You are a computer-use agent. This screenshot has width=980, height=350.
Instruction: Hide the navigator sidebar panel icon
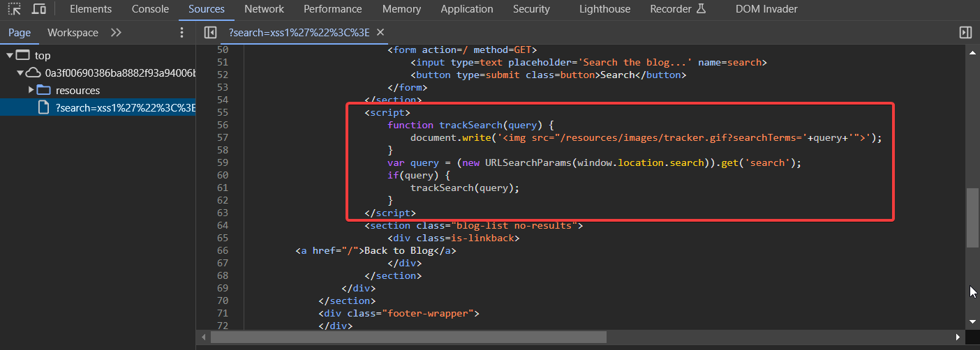pos(210,33)
